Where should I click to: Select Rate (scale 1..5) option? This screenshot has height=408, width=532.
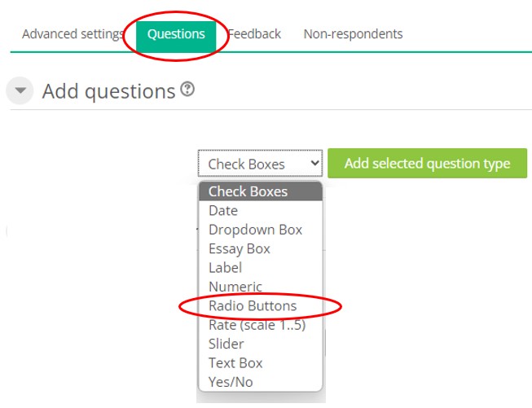(x=257, y=325)
